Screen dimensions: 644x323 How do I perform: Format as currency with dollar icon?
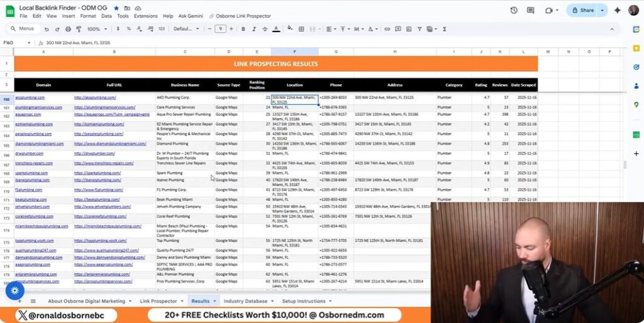pos(118,29)
